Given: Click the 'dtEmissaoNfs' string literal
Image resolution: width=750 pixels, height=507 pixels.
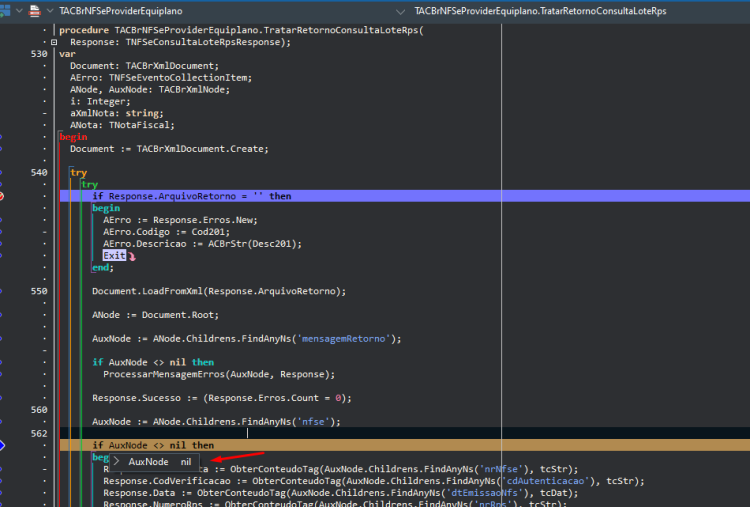Looking at the screenshot, I should coord(484,493).
